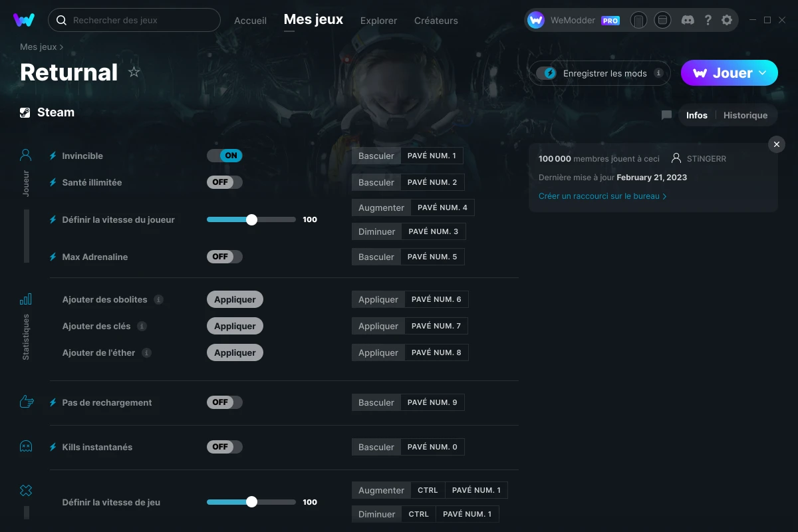The height and width of the screenshot is (532, 798).
Task: Click PAVÉ NUM. 9 hotkey for Pas de rechargement
Action: [x=432, y=402]
